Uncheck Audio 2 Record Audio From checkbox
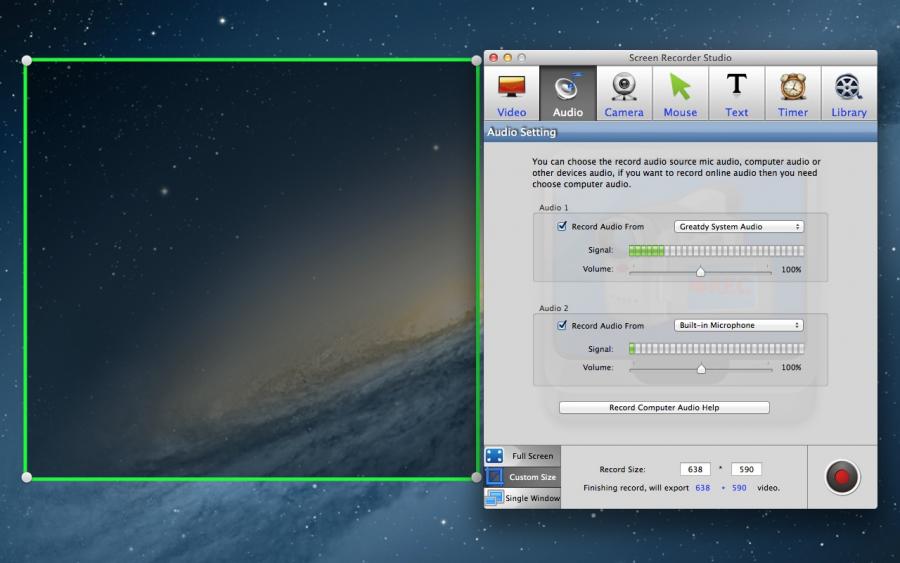Image resolution: width=900 pixels, height=563 pixels. tap(562, 325)
